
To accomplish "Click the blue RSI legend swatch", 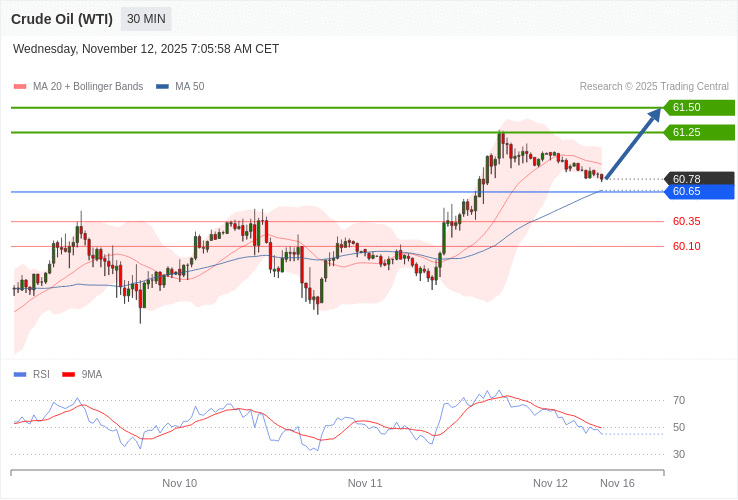I will point(19,375).
